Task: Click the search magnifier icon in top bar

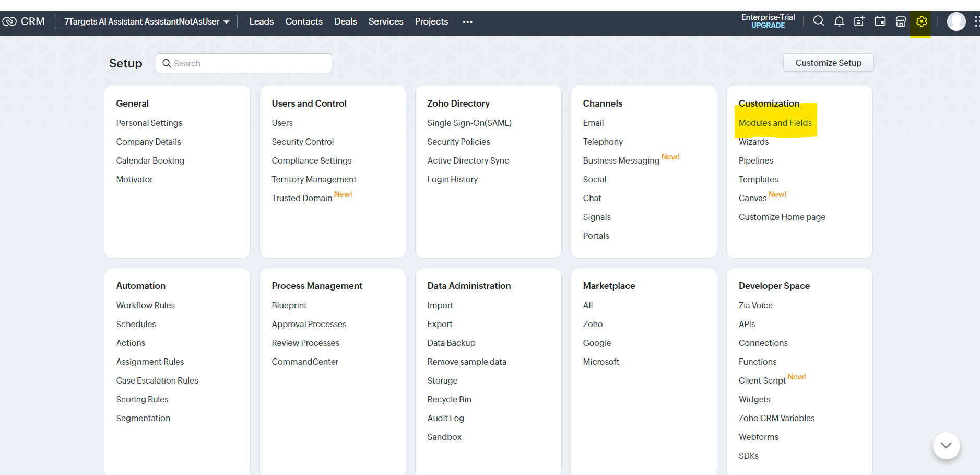Action: point(818,21)
